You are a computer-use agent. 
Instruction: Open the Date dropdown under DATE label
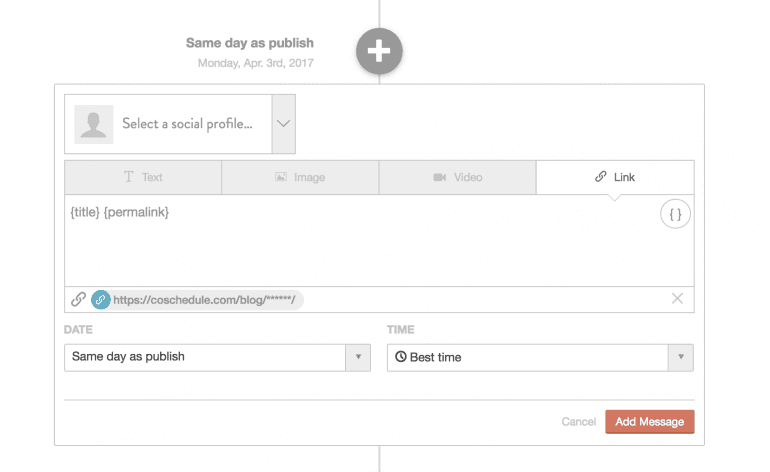[x=217, y=357]
